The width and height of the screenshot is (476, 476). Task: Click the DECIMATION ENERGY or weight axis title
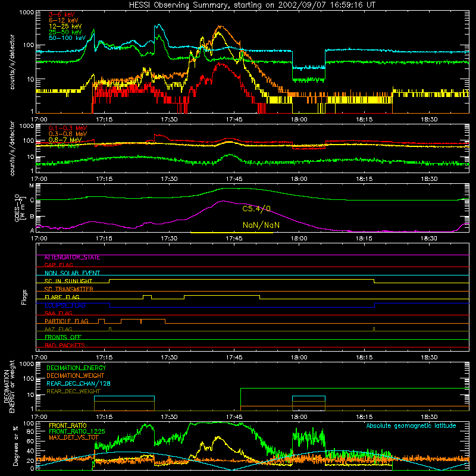[9, 386]
